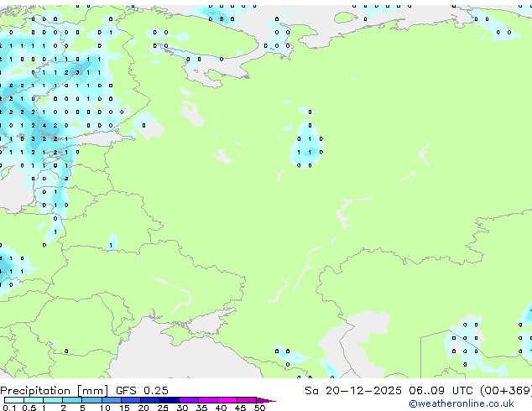Click the 20–25 mm legend swatch
This screenshot has width=532, height=411.
click(150, 400)
